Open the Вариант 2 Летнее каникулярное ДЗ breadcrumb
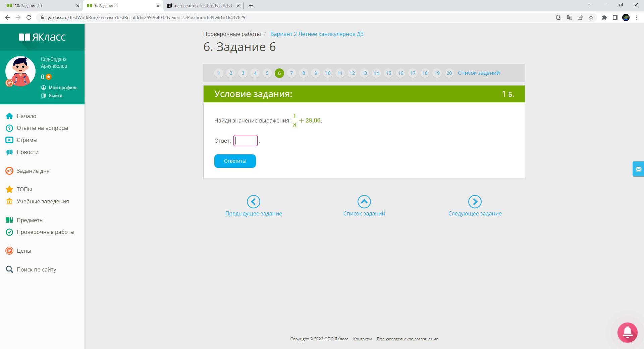The width and height of the screenshot is (644, 349). coord(317,34)
